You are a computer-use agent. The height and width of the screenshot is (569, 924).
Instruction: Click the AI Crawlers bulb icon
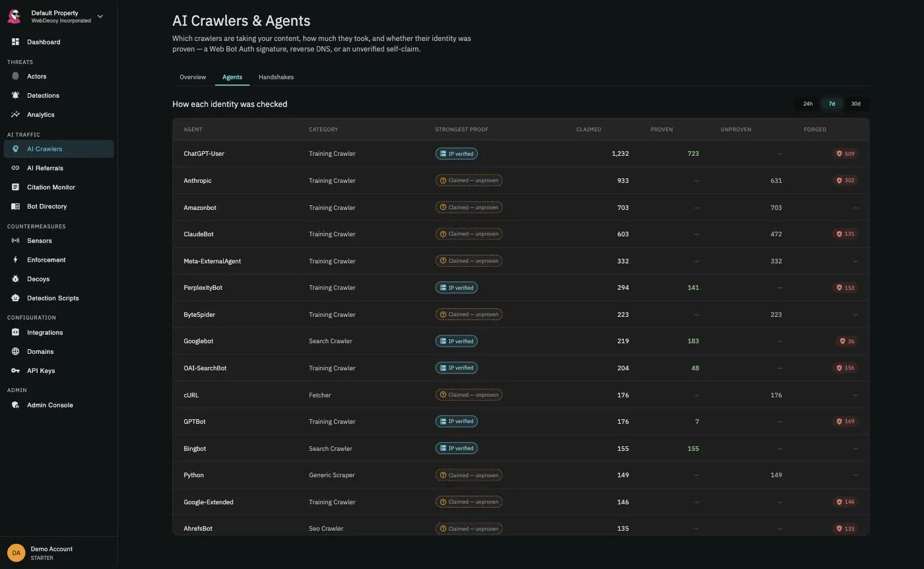point(15,149)
